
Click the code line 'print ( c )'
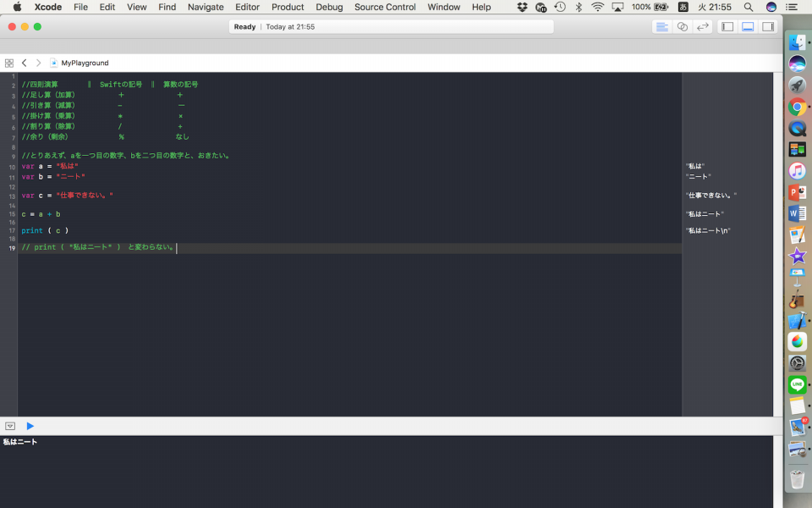coord(45,230)
